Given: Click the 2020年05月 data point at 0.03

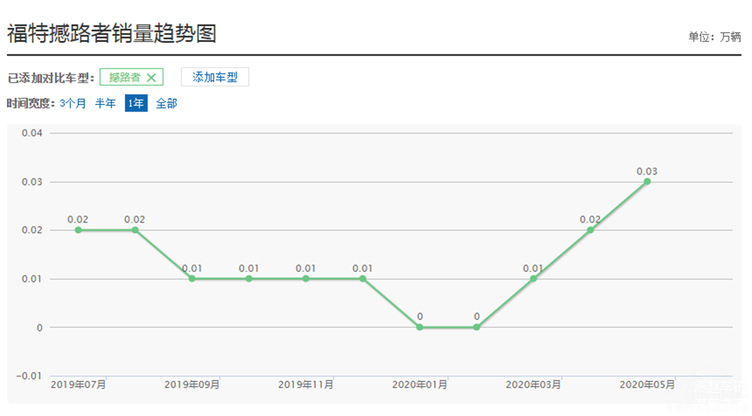Looking at the screenshot, I should 647,181.
